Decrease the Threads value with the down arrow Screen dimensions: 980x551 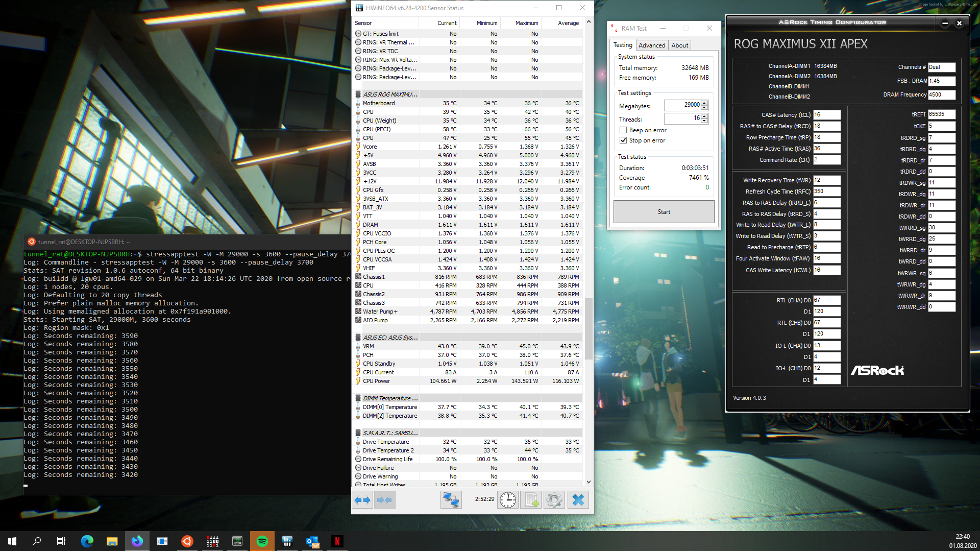coord(704,121)
